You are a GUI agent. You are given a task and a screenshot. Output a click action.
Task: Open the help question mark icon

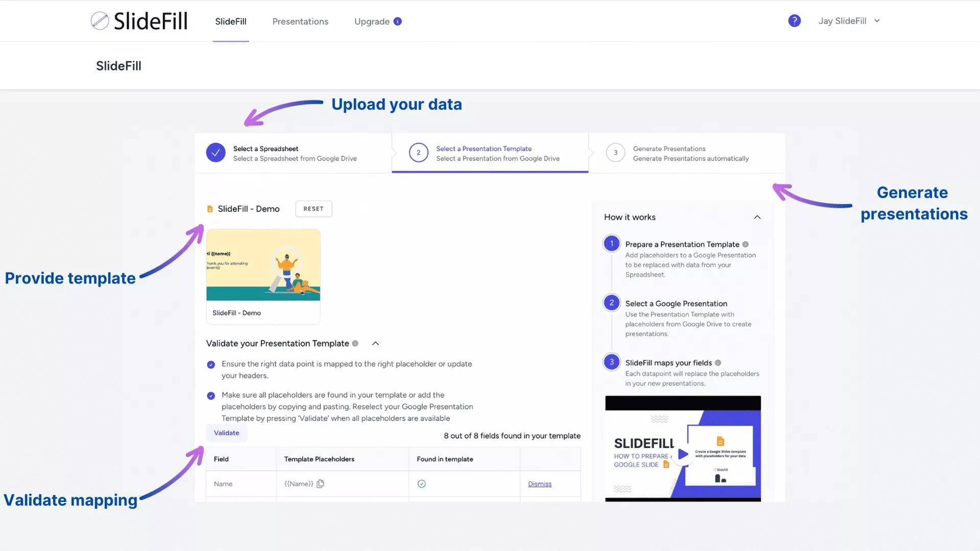(x=794, y=21)
